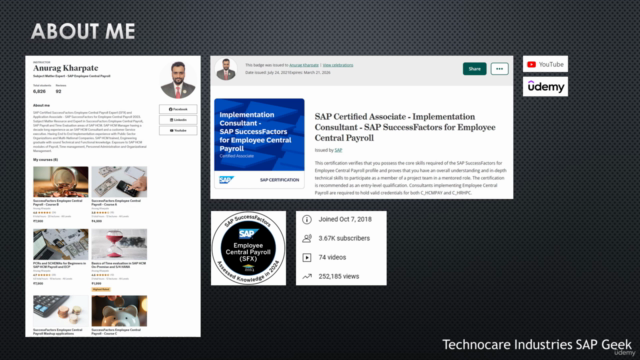Open Payroll Mashup applications course thumbnail

coord(60,311)
